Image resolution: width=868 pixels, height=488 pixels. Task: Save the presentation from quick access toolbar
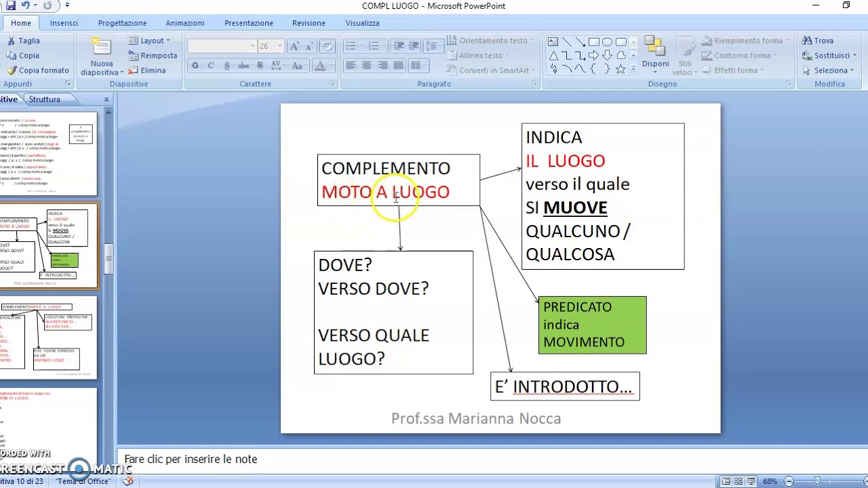coord(10,5)
